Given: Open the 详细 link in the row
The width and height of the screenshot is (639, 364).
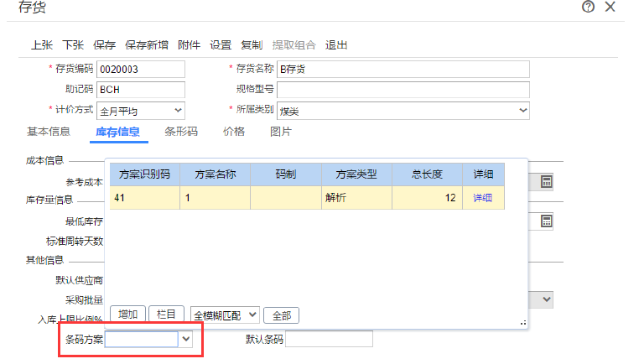Looking at the screenshot, I should (x=482, y=198).
